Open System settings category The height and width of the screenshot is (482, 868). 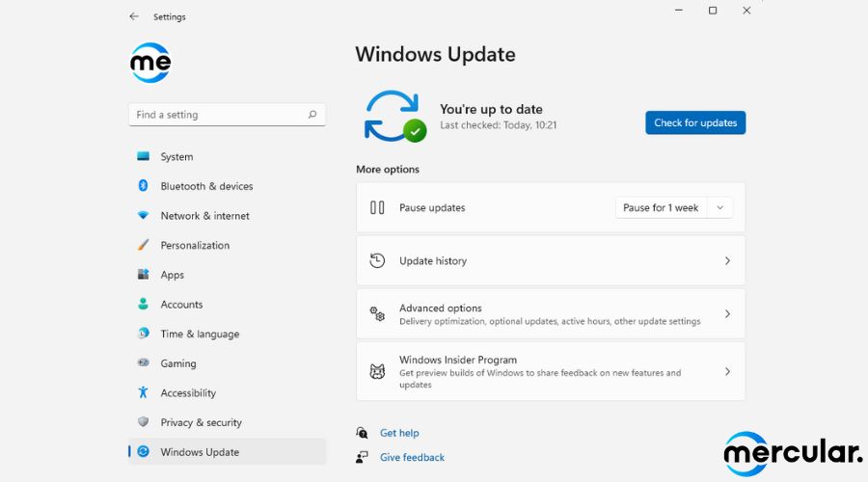coord(227,156)
